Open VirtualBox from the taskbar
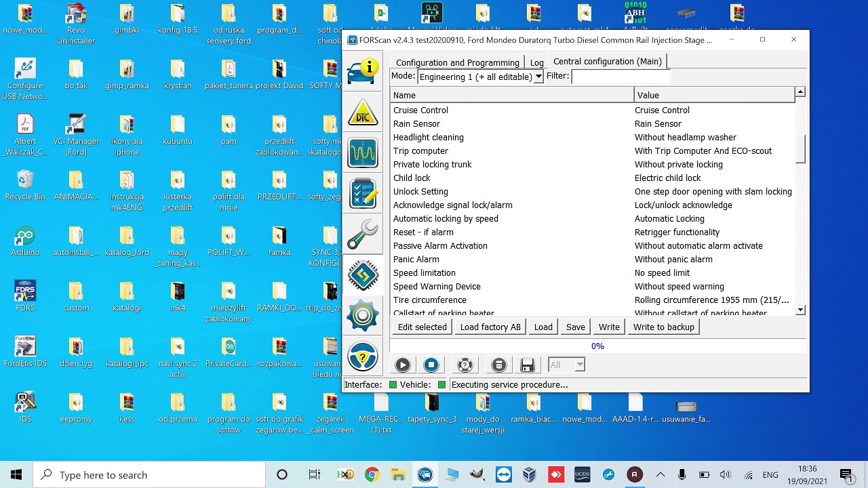Image resolution: width=868 pixels, height=488 pixels. tap(530, 474)
